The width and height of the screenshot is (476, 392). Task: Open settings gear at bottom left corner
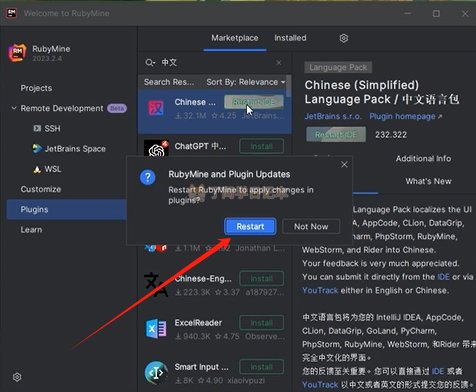pos(17,377)
